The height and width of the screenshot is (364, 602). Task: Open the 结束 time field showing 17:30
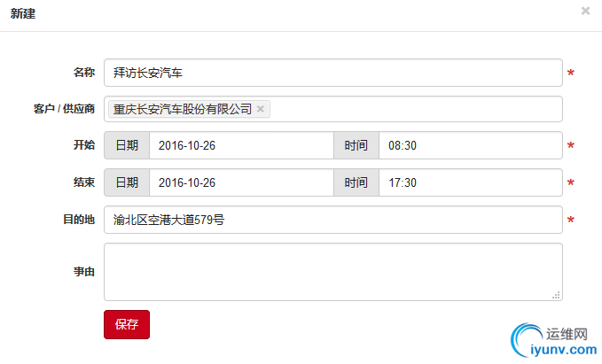click(470, 182)
